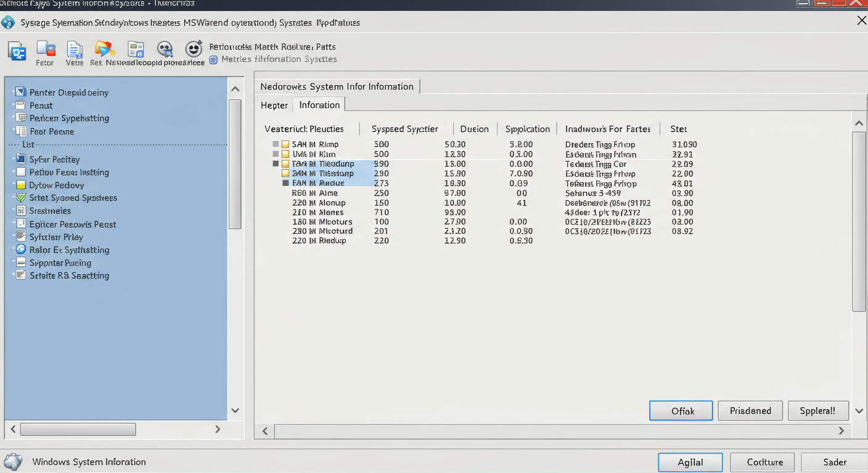Click the globe icon in the dialog title
Screen dimensions: 868x473
coord(8,23)
